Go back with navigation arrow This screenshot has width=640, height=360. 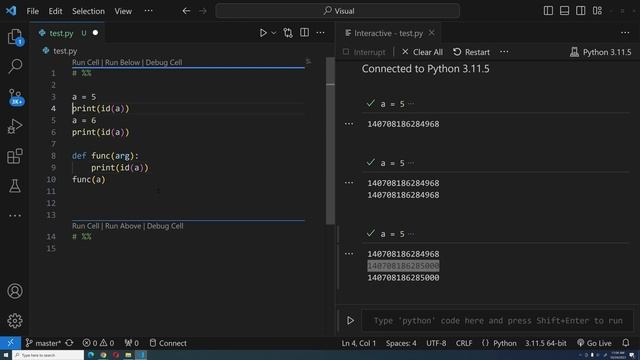186,11
